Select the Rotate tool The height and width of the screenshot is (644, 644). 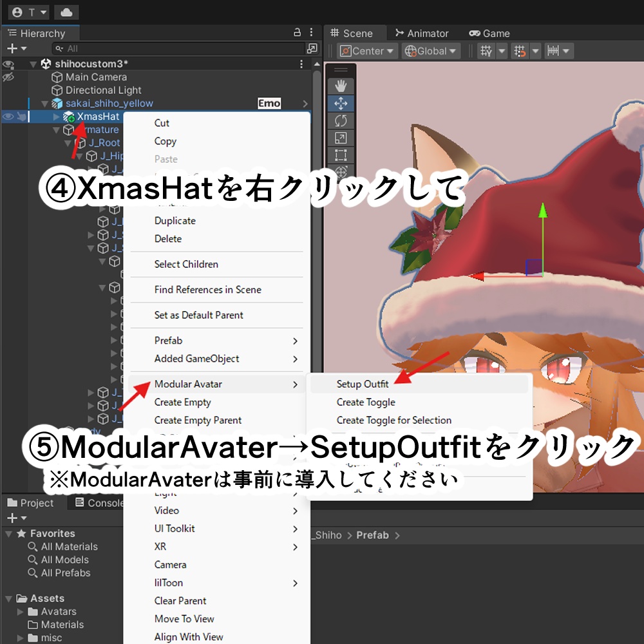click(x=341, y=121)
